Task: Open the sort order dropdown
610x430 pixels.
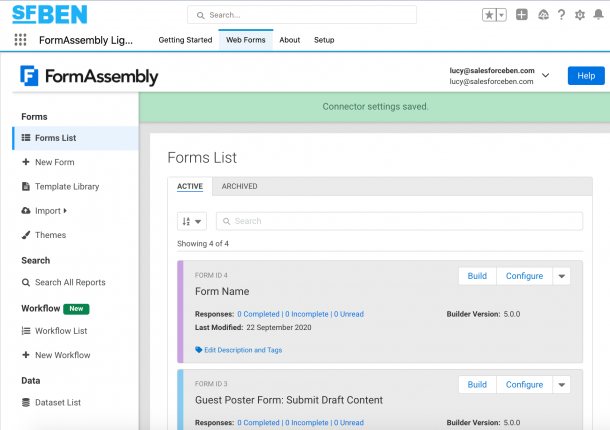Action: pos(192,221)
